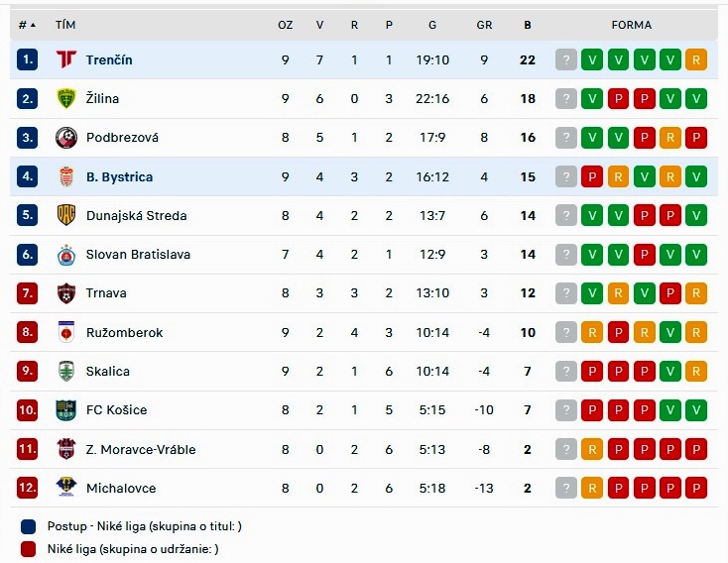Screen dimensions: 728x563
Task: Click the Podbrezová team logo
Action: coord(65,138)
